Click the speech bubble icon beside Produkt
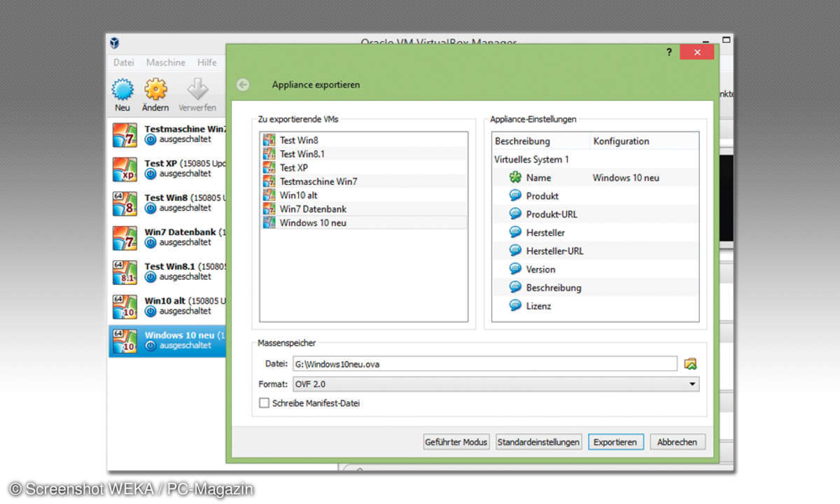The width and height of the screenshot is (840, 504). (515, 196)
